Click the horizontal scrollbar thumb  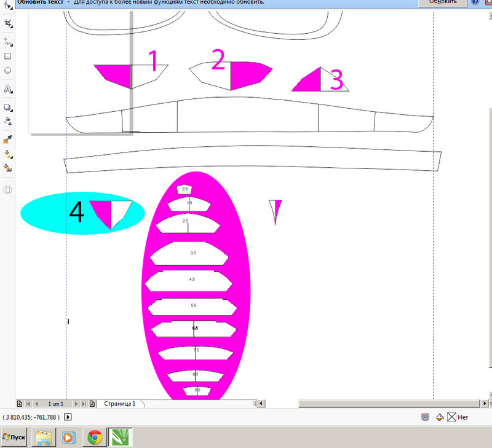tap(389, 404)
